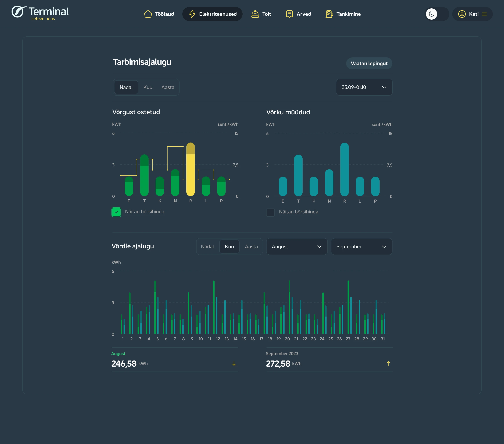
Task: Expand the August month dropdown
Action: pyautogui.click(x=297, y=247)
